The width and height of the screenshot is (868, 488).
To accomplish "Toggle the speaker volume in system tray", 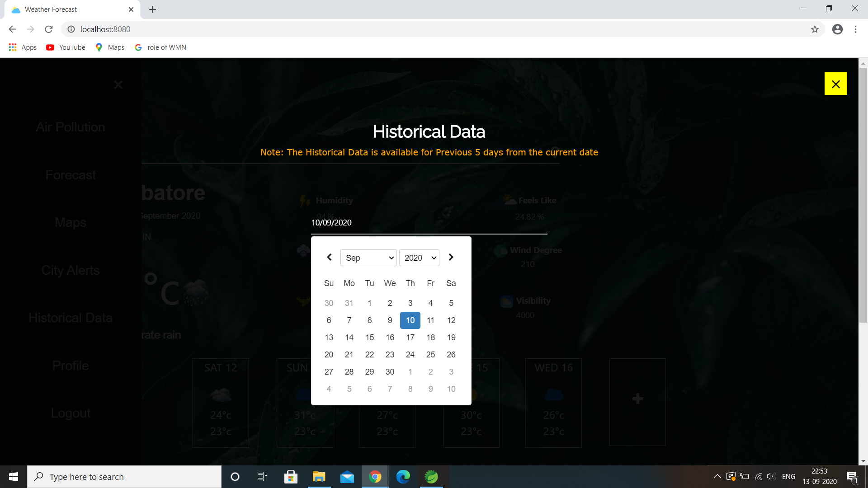I will 771,476.
